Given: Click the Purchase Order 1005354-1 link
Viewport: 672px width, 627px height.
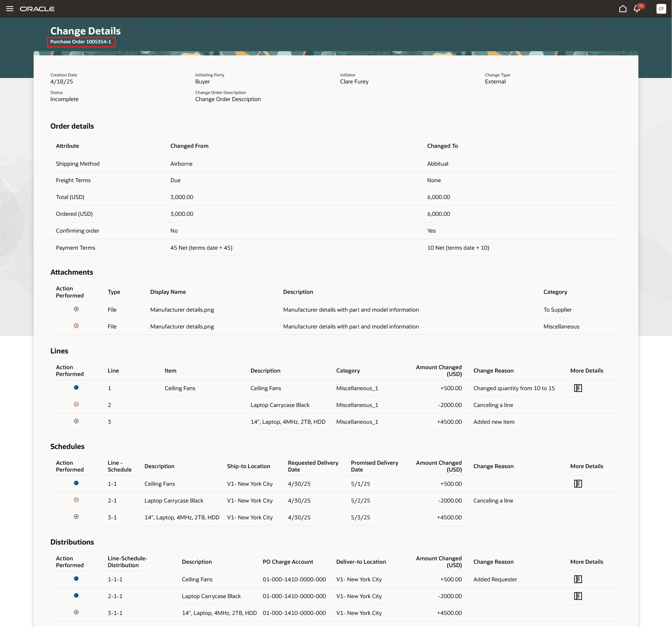Looking at the screenshot, I should click(x=81, y=41).
